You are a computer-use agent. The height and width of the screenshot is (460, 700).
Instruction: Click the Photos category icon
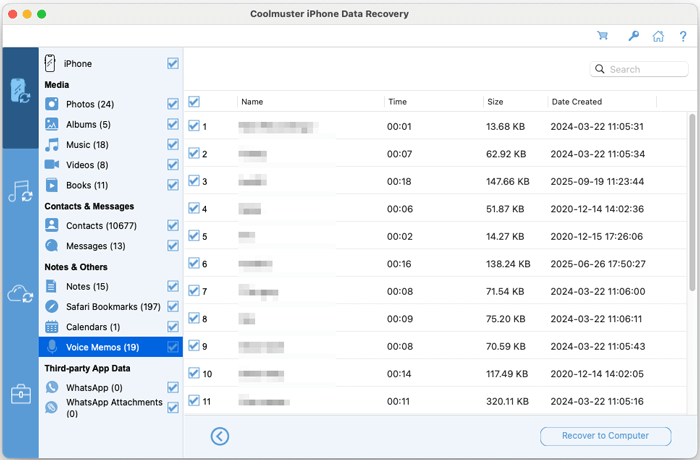click(52, 104)
